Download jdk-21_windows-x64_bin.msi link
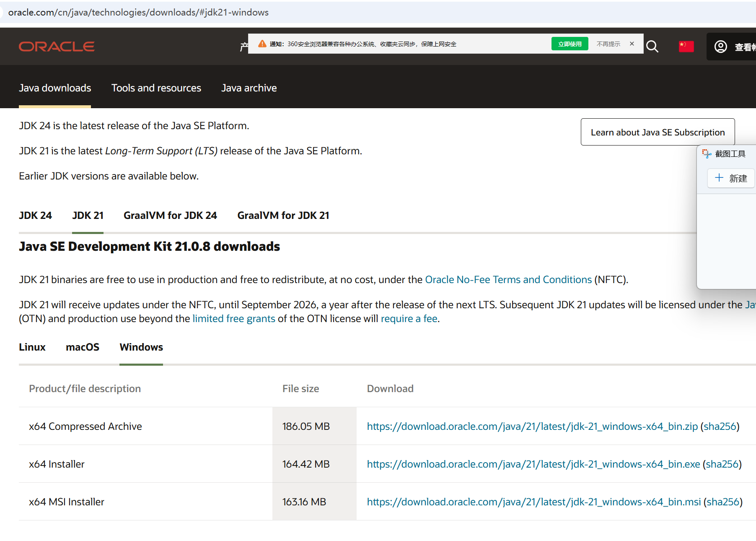This screenshot has height=541, width=756. 534,502
